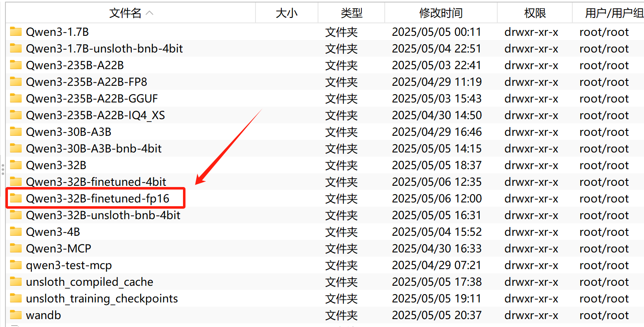Select the unsloth_training_checkpoints name
Image resolution: width=644 pixels, height=327 pixels.
click(102, 299)
